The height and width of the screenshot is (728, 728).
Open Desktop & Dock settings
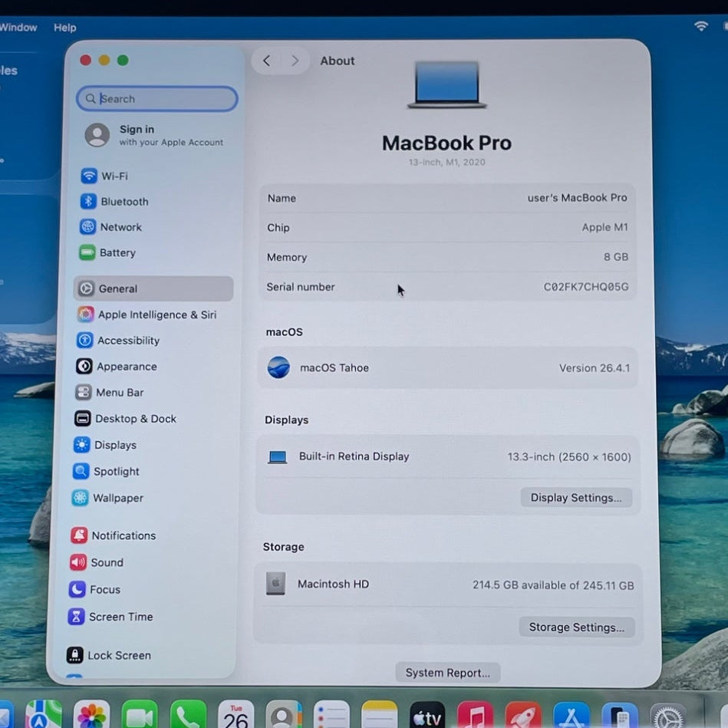pos(125,418)
